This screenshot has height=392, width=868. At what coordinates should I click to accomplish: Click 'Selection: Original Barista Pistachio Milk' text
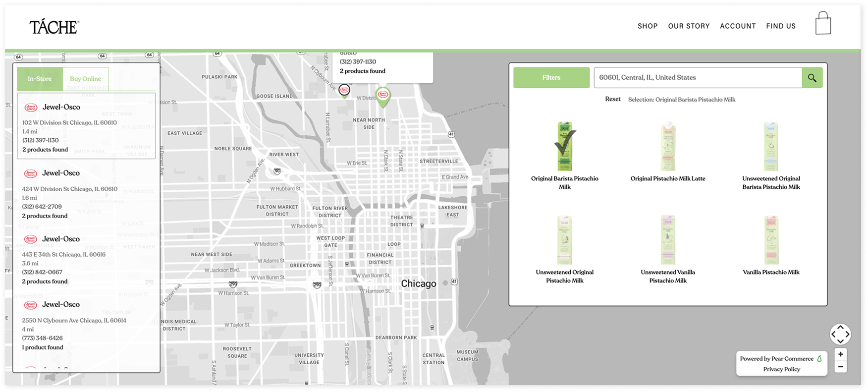(x=682, y=100)
